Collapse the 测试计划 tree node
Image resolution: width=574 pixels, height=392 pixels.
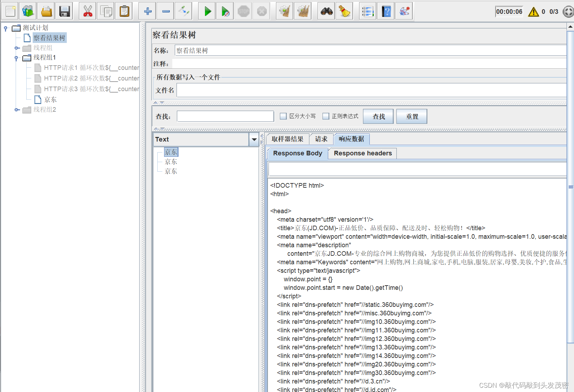click(6, 28)
